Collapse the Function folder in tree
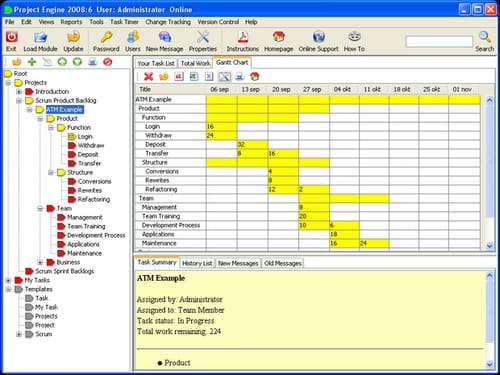This screenshot has width=500, height=375. [51, 127]
